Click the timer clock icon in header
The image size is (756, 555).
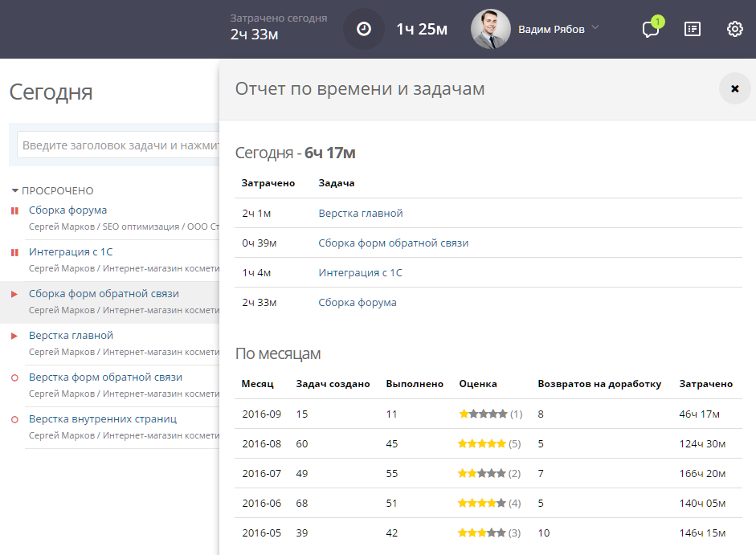[x=364, y=29]
